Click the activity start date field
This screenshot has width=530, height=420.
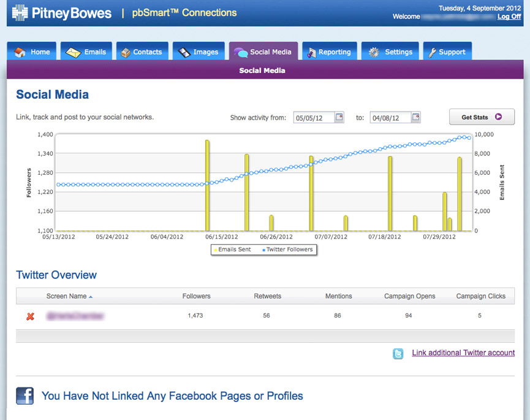(314, 117)
